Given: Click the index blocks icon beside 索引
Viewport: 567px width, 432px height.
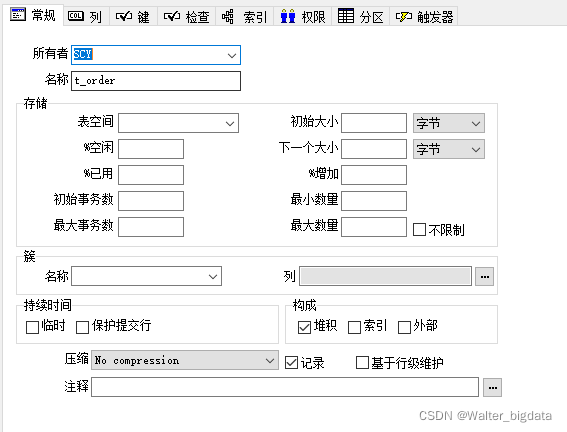Looking at the screenshot, I should [x=227, y=17].
